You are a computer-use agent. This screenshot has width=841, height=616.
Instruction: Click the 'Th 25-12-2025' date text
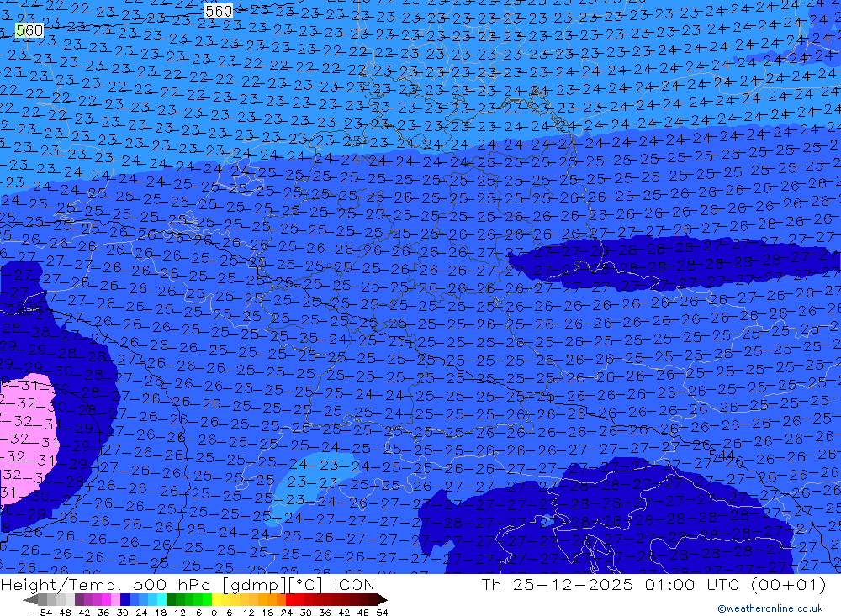tap(558, 584)
